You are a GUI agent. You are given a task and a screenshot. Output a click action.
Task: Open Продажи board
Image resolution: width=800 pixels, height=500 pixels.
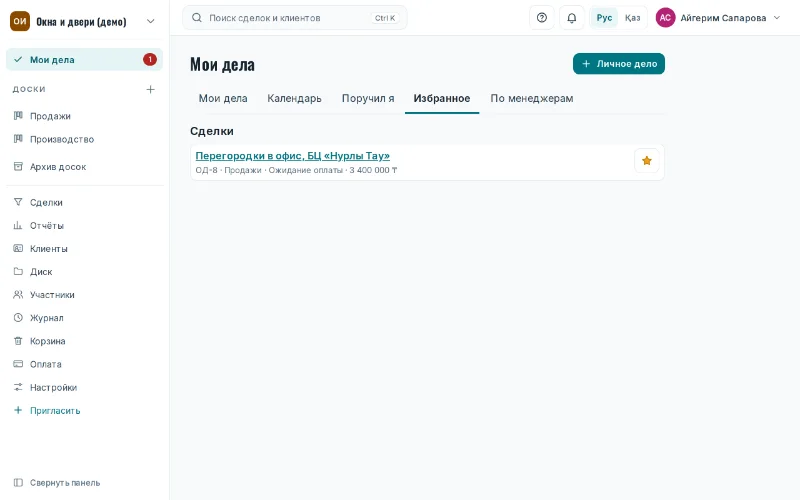tap(84, 116)
